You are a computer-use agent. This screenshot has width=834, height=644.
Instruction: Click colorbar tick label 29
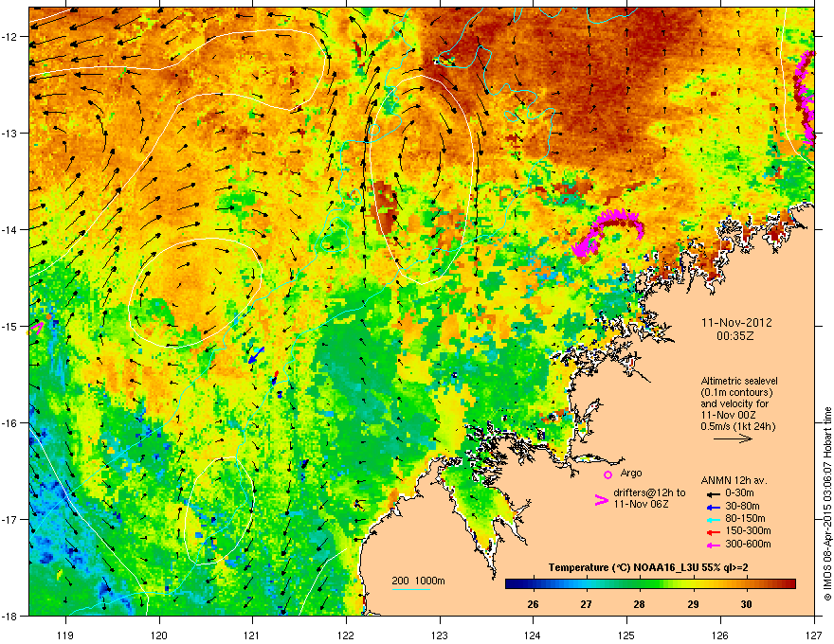click(x=693, y=604)
